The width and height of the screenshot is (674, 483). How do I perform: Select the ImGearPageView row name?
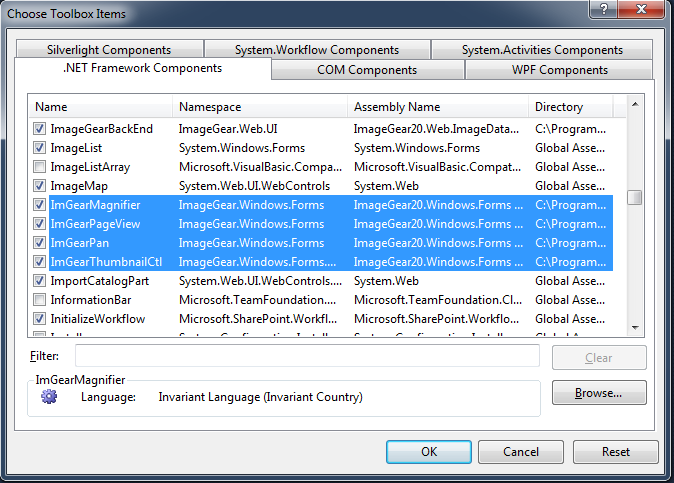95,224
